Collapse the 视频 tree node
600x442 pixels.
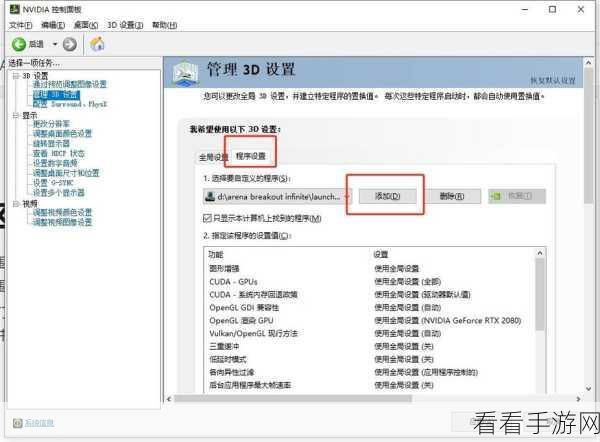pyautogui.click(x=16, y=204)
